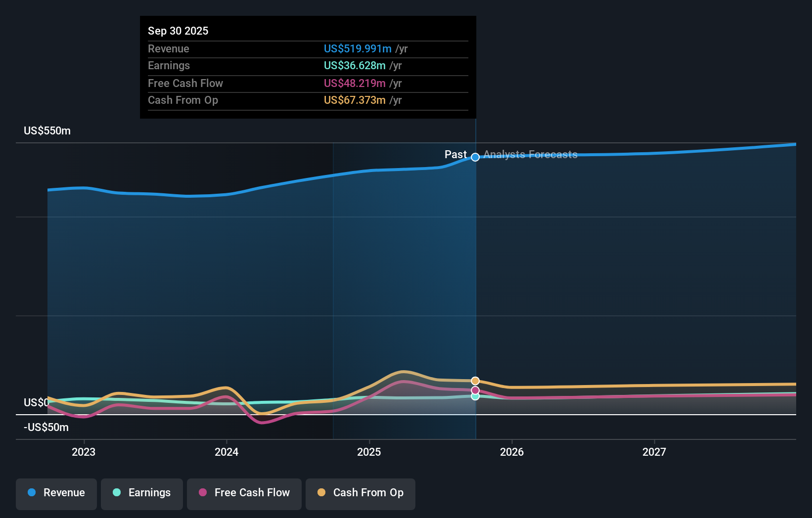
Task: Click the blue Revenue dot in legend
Action: 31,493
